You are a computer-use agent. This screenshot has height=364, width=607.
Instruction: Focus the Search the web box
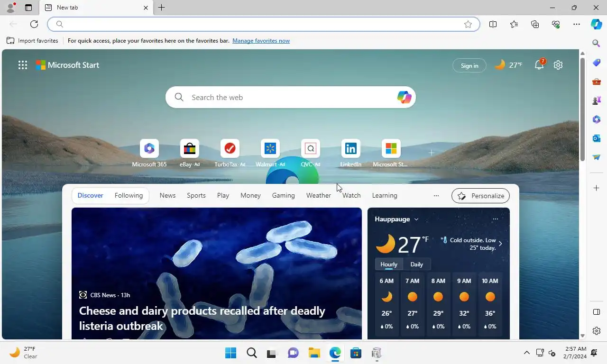click(x=290, y=97)
